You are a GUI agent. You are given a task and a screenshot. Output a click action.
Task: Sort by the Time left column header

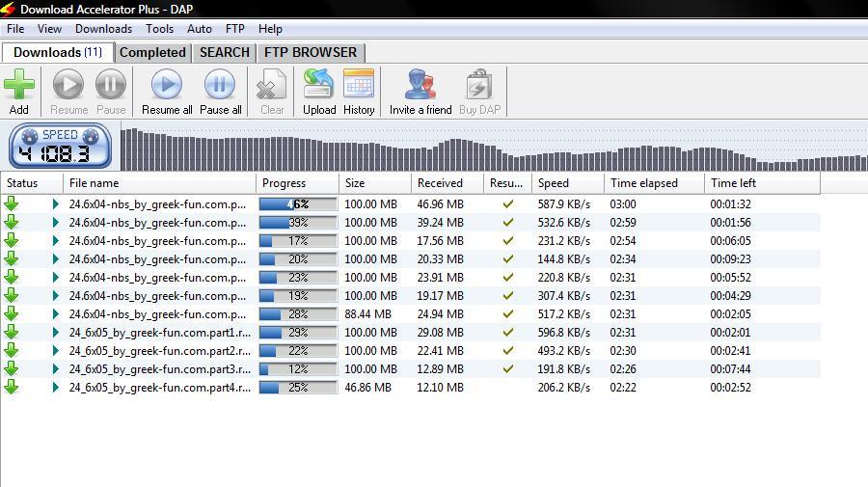[x=762, y=183]
